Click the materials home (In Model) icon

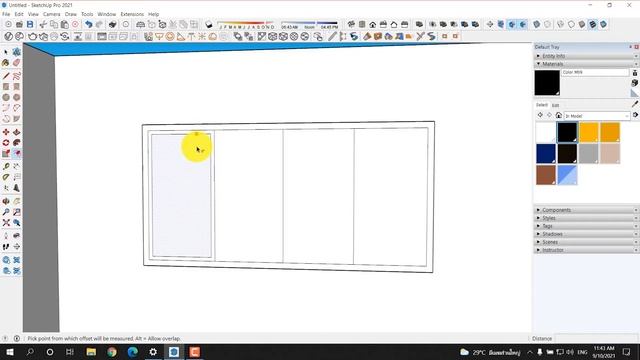pos(559,116)
